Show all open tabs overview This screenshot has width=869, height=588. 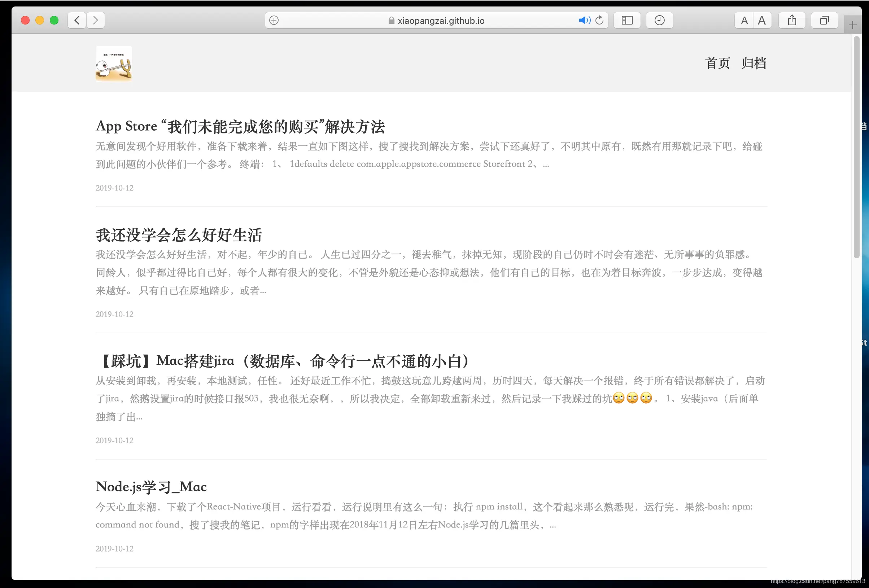tap(825, 20)
